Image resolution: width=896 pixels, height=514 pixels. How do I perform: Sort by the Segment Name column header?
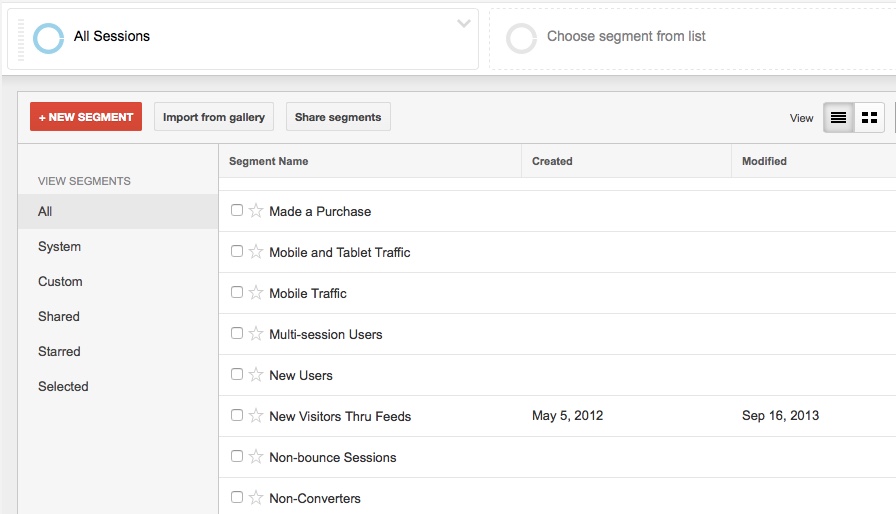(269, 161)
